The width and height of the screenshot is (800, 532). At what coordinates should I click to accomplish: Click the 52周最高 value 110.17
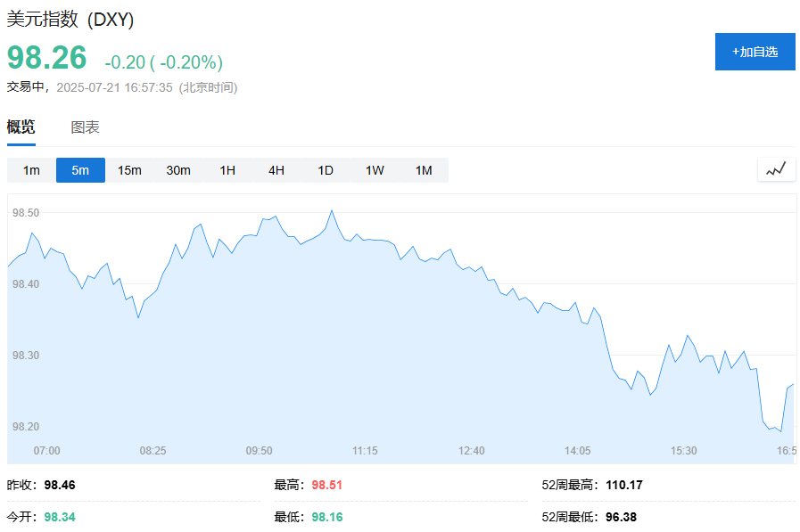(624, 486)
